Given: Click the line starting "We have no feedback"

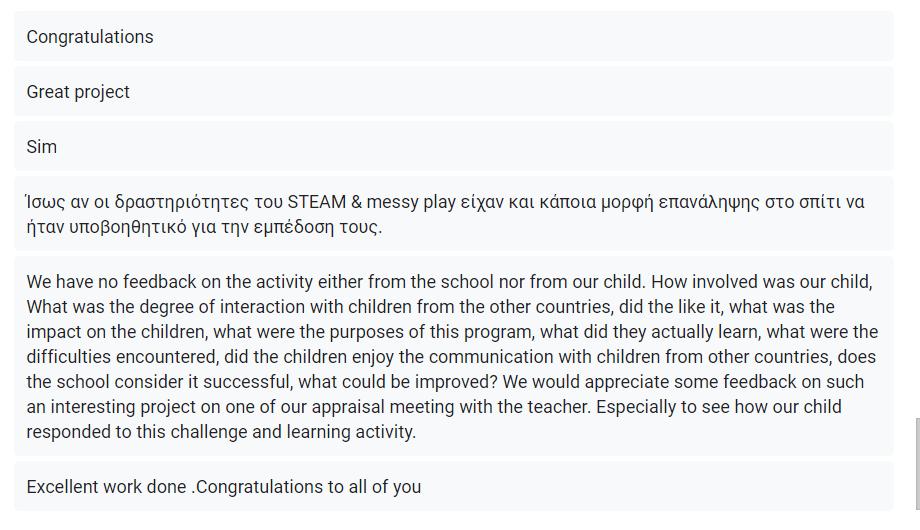Looking at the screenshot, I should 449,282.
